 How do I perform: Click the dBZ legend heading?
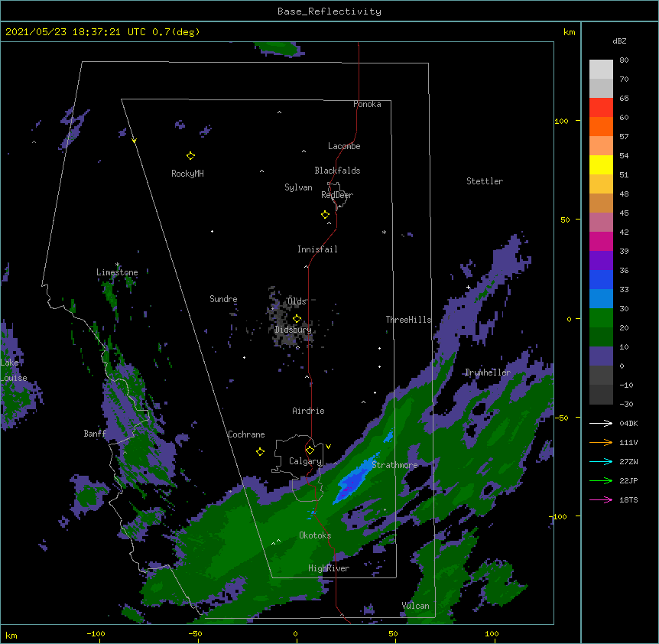tap(619, 41)
